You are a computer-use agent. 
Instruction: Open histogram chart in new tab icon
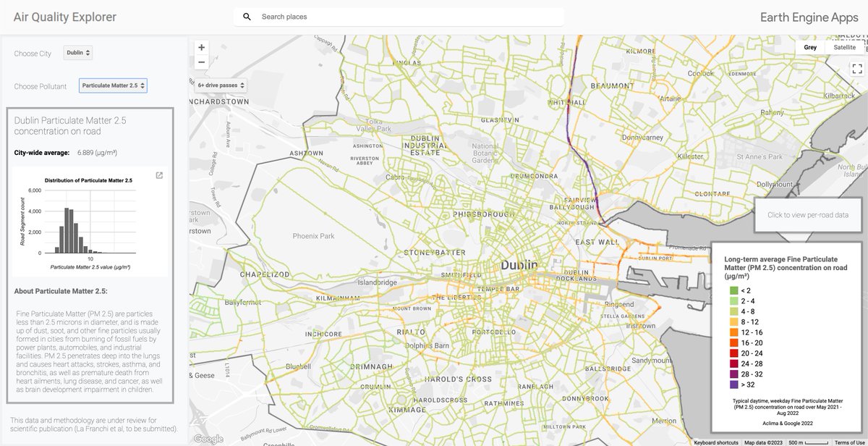(x=160, y=175)
